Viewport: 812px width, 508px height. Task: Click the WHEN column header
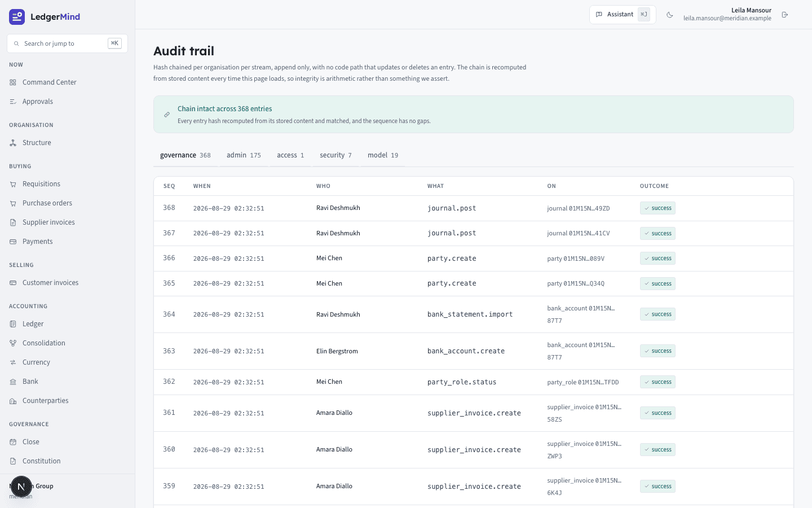click(x=202, y=186)
